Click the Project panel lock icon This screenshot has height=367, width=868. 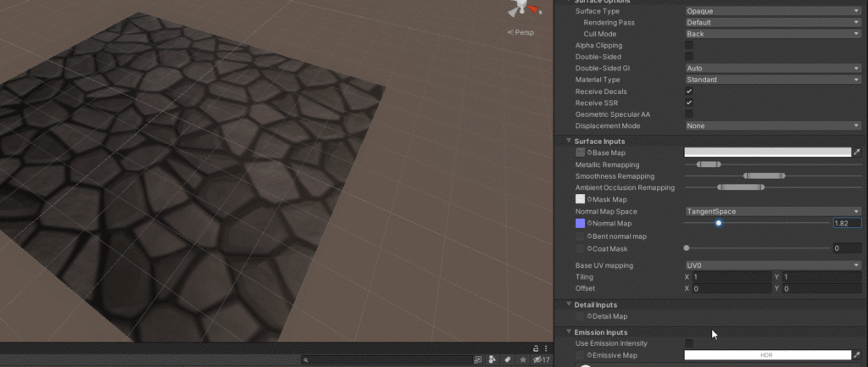point(536,348)
